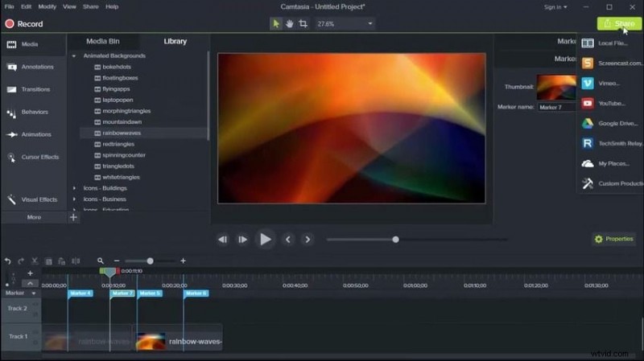Click the green Share button
This screenshot has width=644, height=361.
(x=619, y=24)
